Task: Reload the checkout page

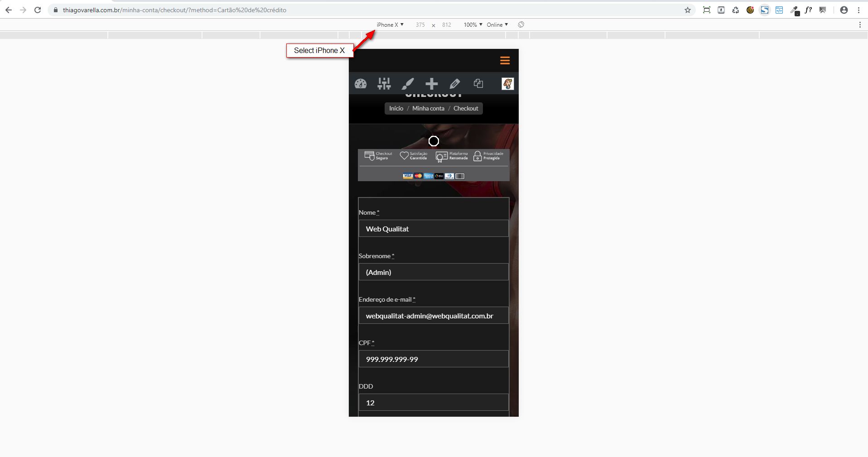Action: tap(38, 10)
